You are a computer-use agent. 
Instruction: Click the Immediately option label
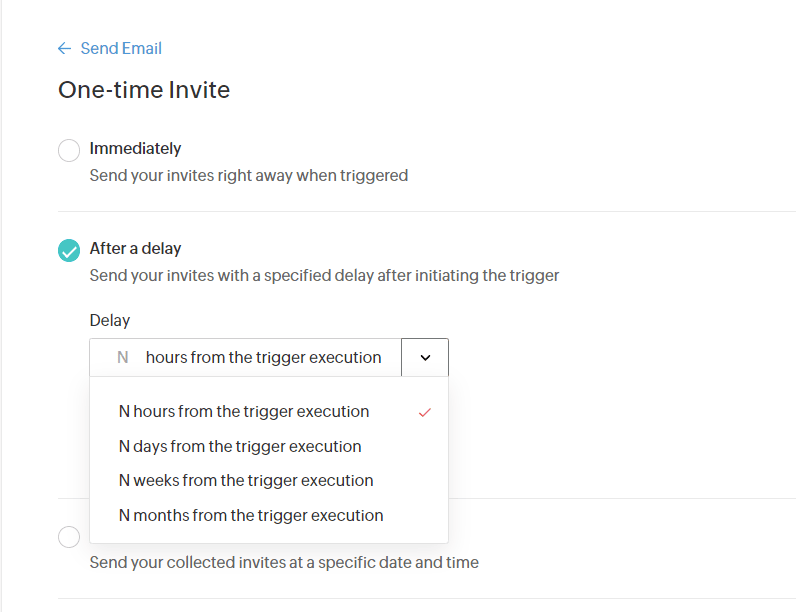point(135,148)
